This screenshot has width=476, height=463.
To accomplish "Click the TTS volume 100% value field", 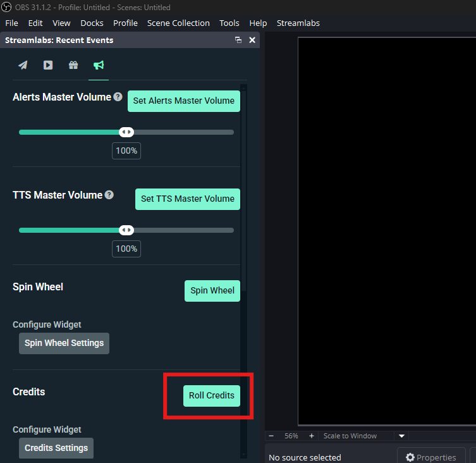I will pyautogui.click(x=126, y=249).
